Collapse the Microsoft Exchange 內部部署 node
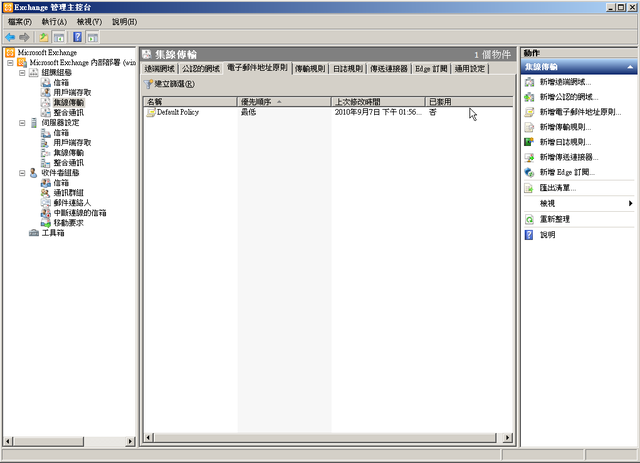 coord(11,63)
